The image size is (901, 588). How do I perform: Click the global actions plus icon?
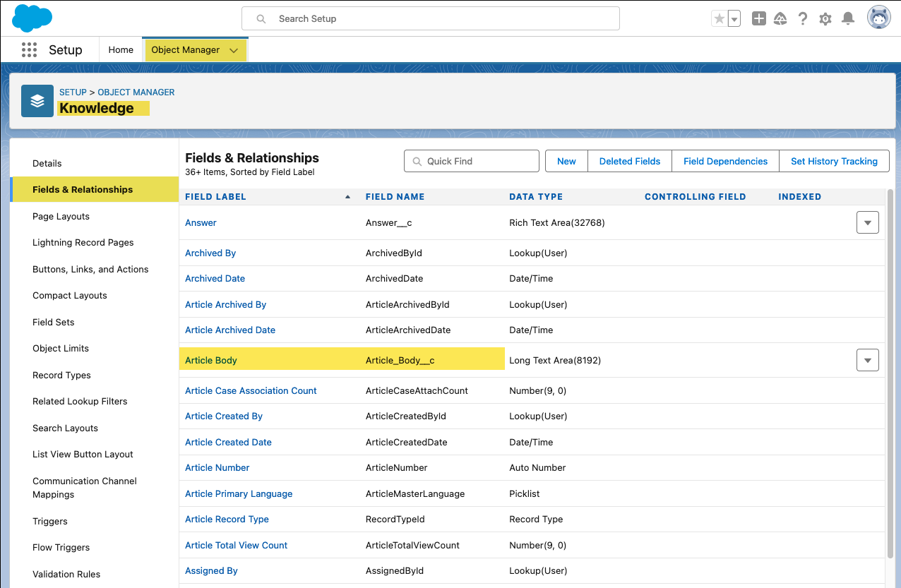[758, 18]
